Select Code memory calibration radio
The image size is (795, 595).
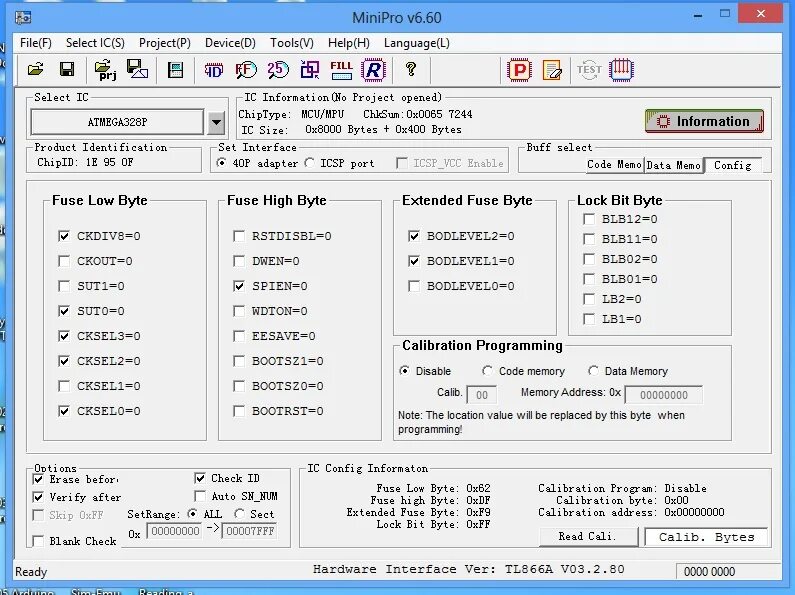(487, 371)
